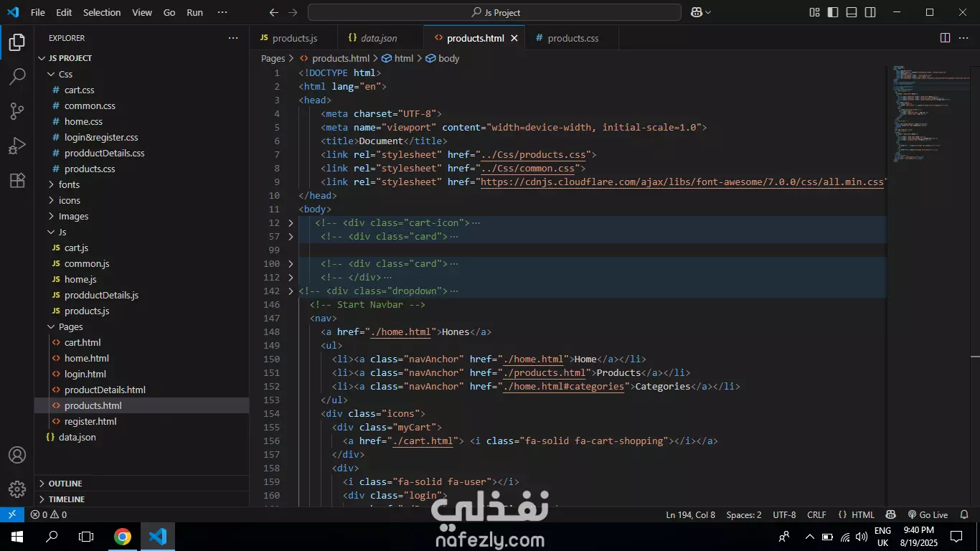Screen dimensions: 980x551
Task: Click Ln 194, Col 8 indicator
Action: coord(690,514)
